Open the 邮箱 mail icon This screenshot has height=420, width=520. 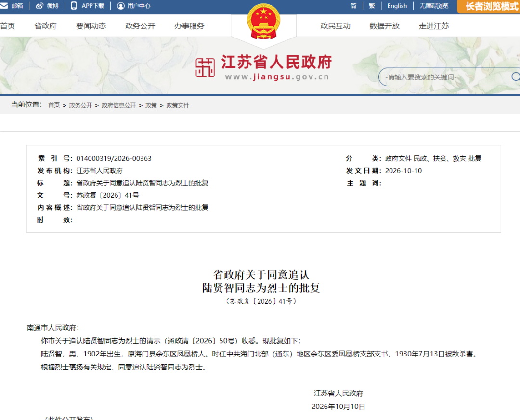4,6
